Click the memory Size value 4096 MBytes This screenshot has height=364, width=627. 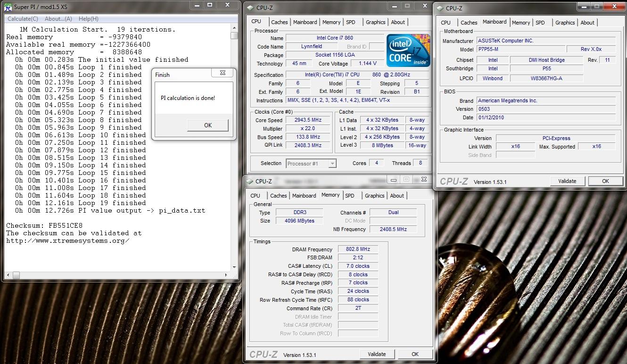(300, 221)
